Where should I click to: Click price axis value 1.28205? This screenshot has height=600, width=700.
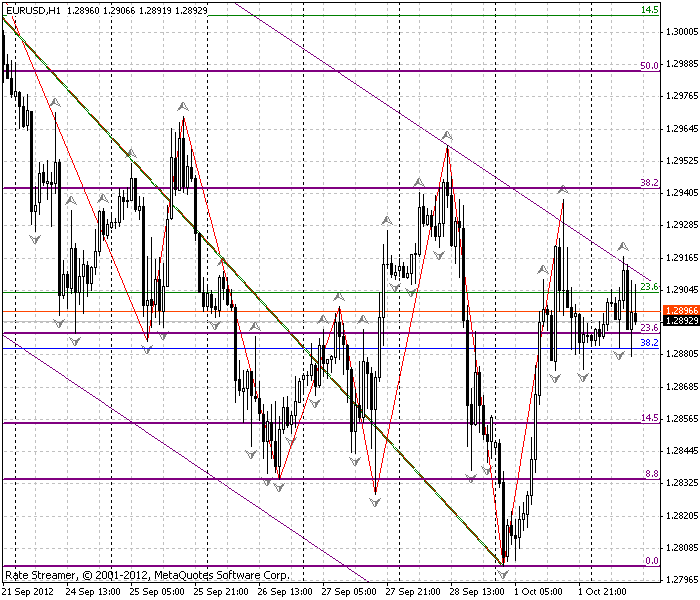tap(682, 516)
